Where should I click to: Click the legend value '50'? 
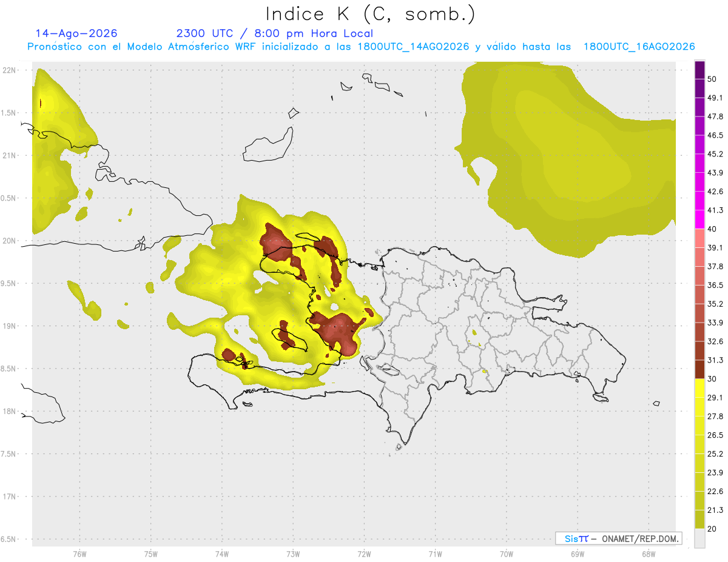point(712,79)
